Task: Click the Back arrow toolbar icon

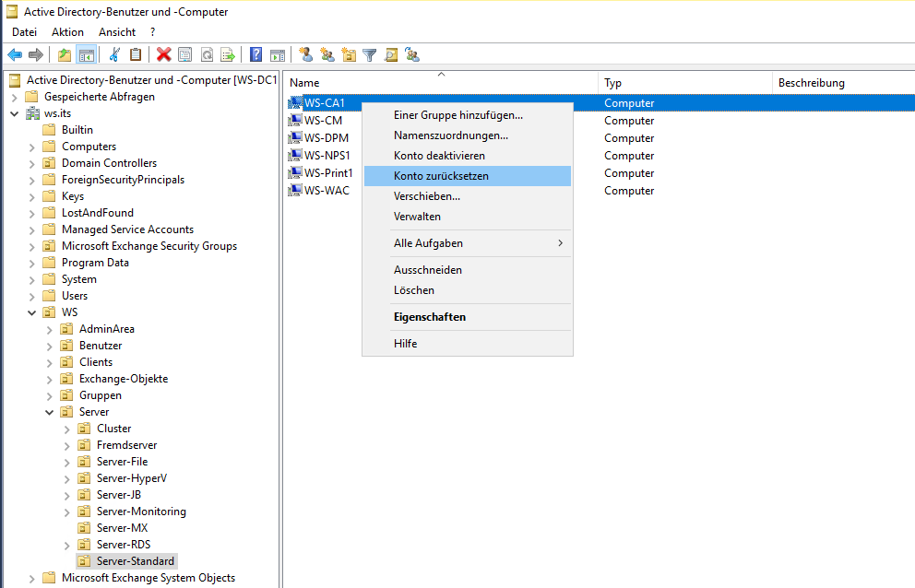Action: click(x=15, y=54)
